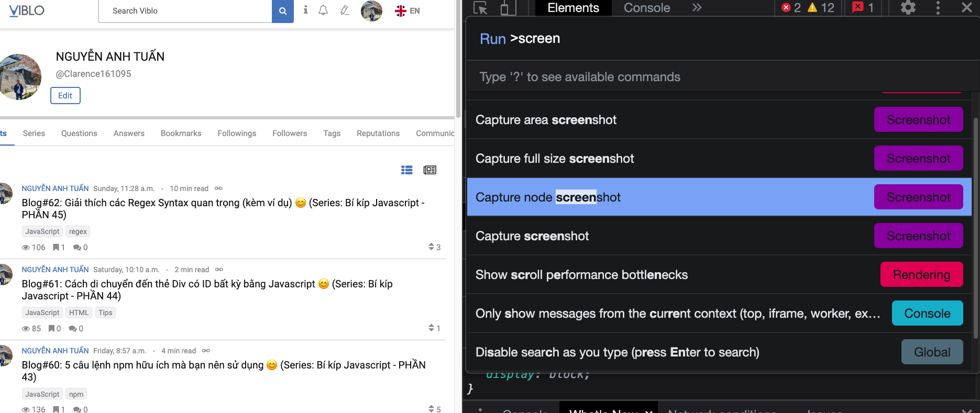Toggle device toolbar icon in DevTools
Viewport: 980px width, 413px height.
tap(505, 8)
